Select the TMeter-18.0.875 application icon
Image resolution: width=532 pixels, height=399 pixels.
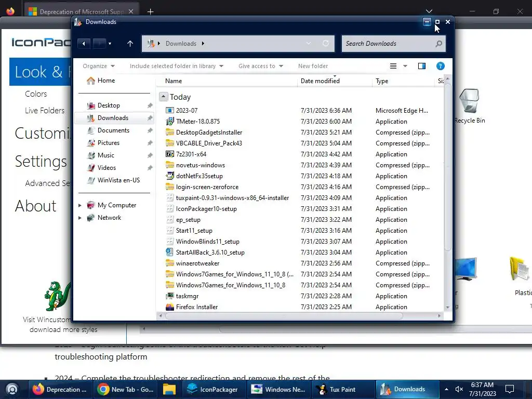coord(170,121)
